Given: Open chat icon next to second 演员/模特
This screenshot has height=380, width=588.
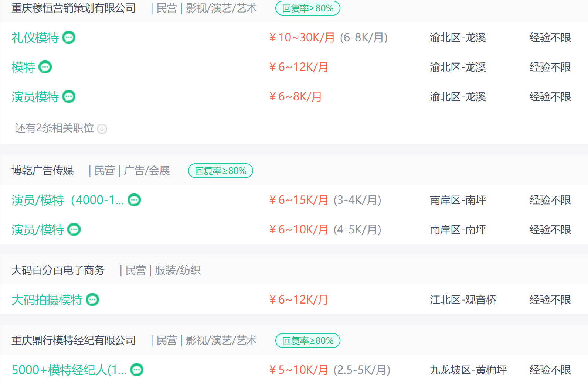Looking at the screenshot, I should click(x=74, y=230).
